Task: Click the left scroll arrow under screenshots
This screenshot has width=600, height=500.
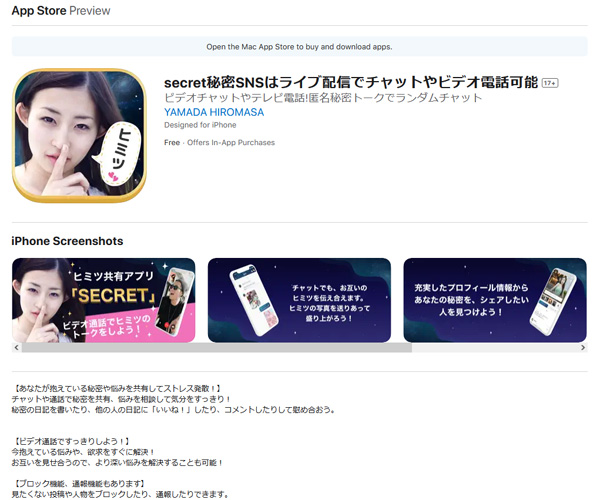Action: pos(16,348)
